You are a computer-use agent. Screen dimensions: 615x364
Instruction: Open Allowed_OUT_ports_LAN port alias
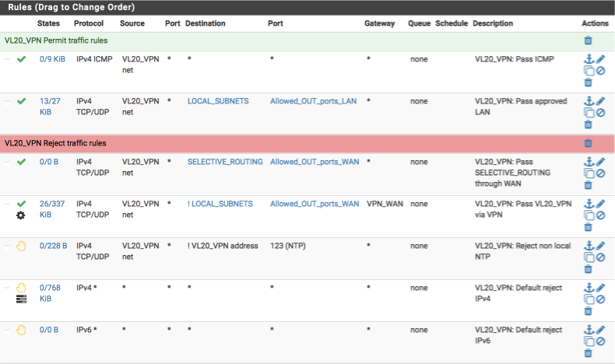tap(314, 101)
